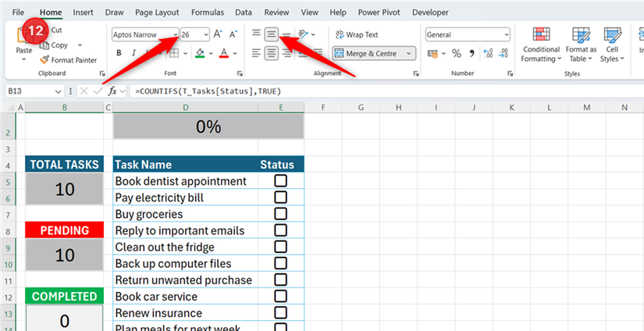Image resolution: width=644 pixels, height=331 pixels.
Task: Open the Clipboard pane launcher
Action: [x=101, y=73]
